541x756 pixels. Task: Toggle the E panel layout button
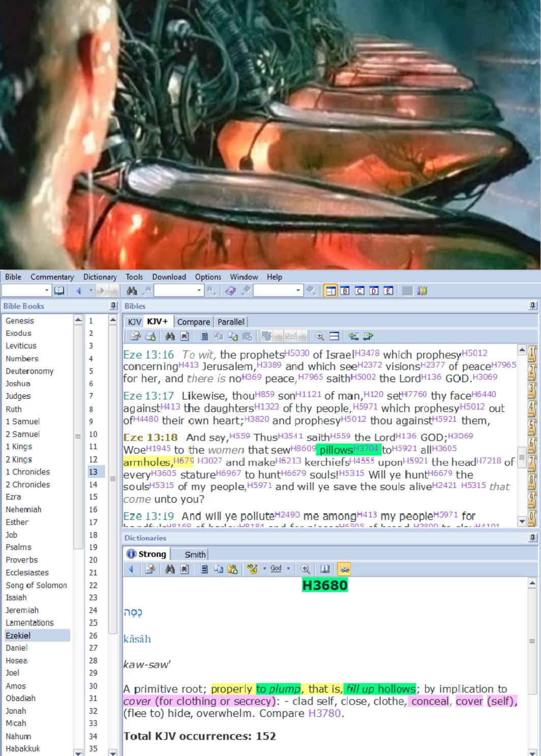coord(388,290)
